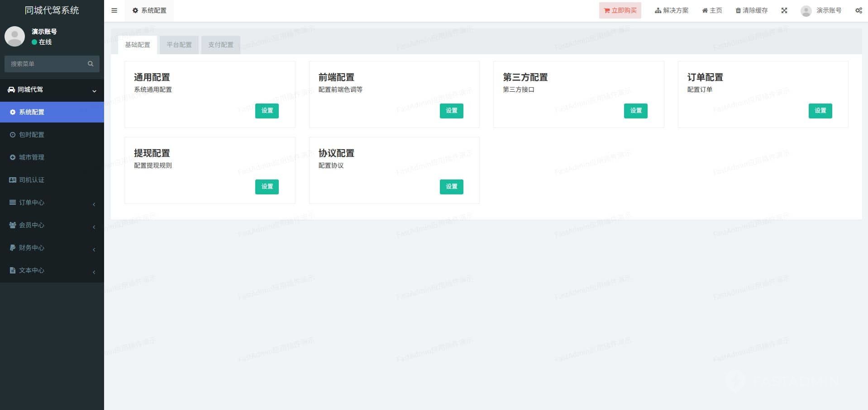Switch to the 支付配置 tab
Image resolution: width=868 pixels, height=410 pixels.
221,45
